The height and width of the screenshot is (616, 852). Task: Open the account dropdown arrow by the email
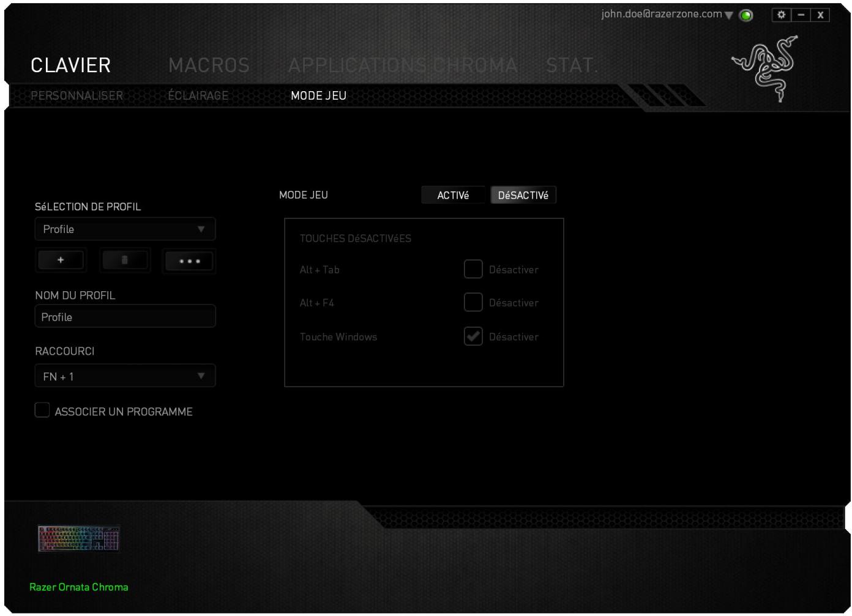click(729, 15)
